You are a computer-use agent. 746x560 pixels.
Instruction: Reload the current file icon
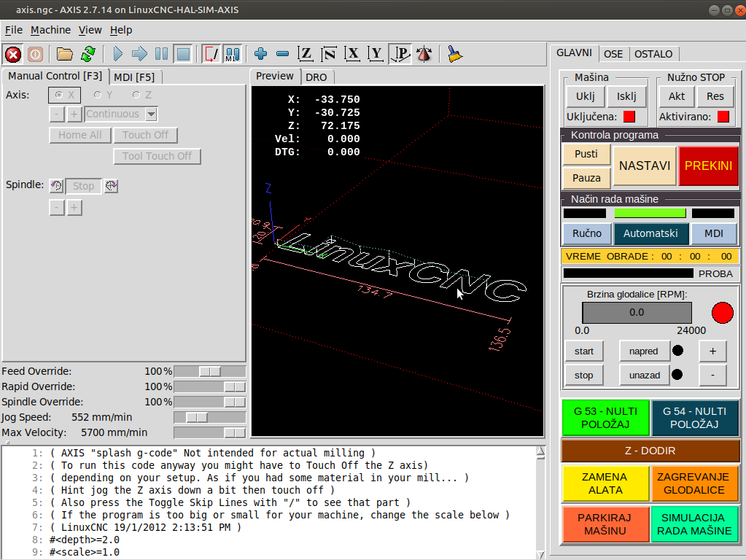tap(88, 54)
